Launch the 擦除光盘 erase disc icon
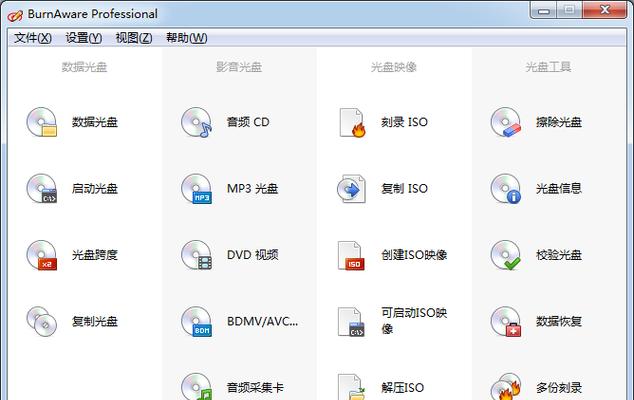This screenshot has width=634, height=400. point(506,122)
